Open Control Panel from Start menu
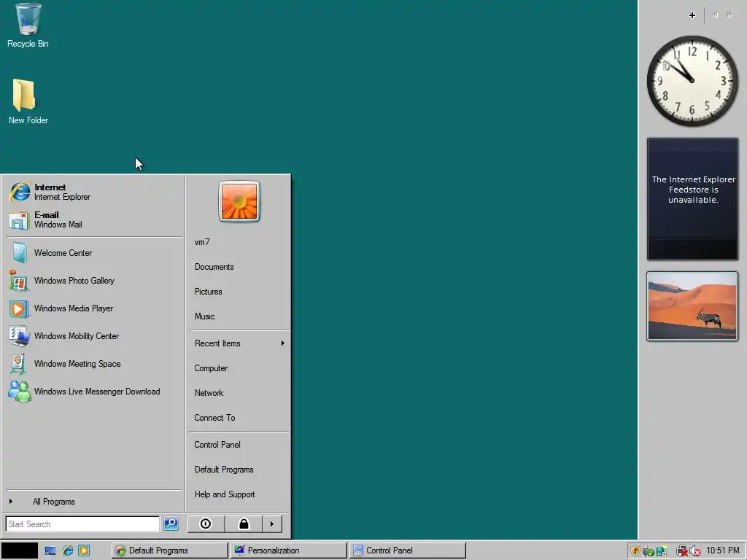This screenshot has height=560, width=747. click(239, 445)
